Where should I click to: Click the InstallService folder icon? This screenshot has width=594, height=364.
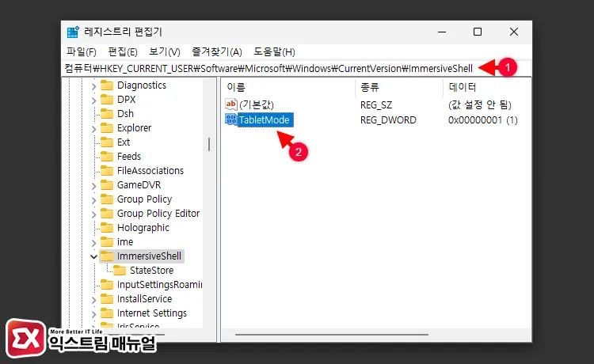click(107, 299)
